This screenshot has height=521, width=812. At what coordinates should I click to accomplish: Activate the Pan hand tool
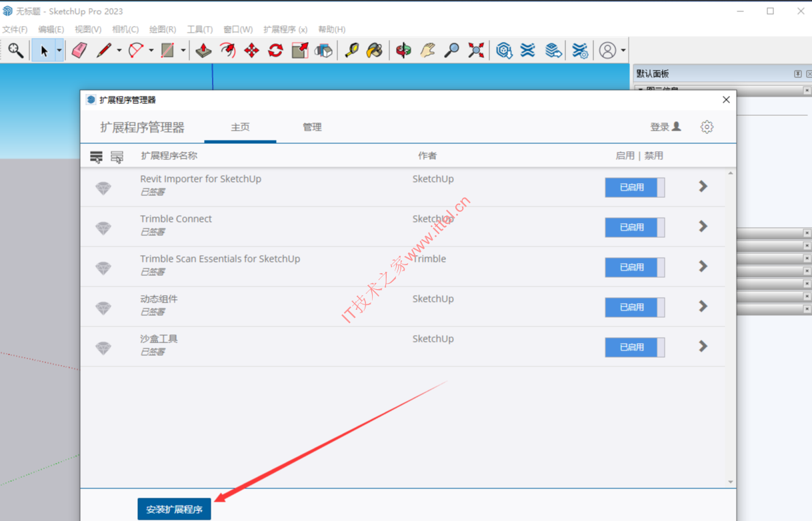click(427, 50)
